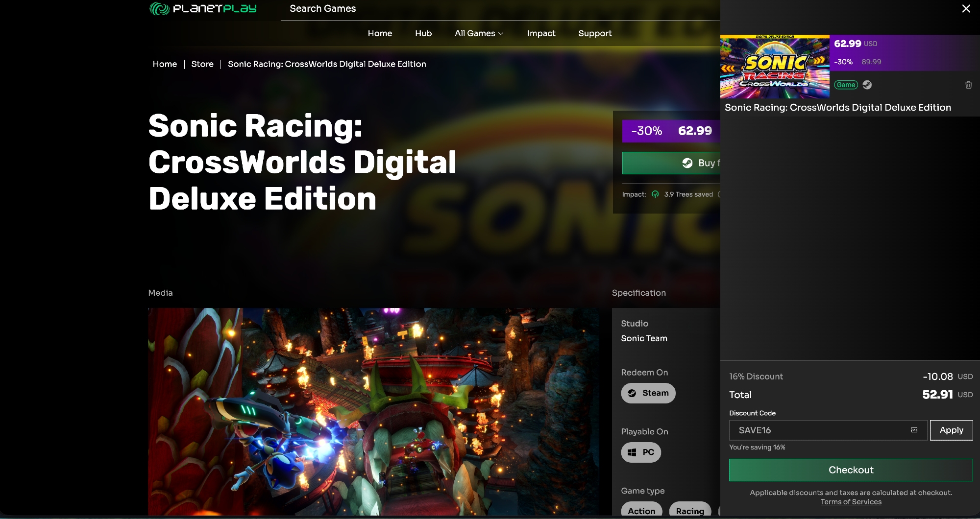This screenshot has height=519, width=980.
Task: Click the PC Windows chip under Playable On
Action: [640, 452]
